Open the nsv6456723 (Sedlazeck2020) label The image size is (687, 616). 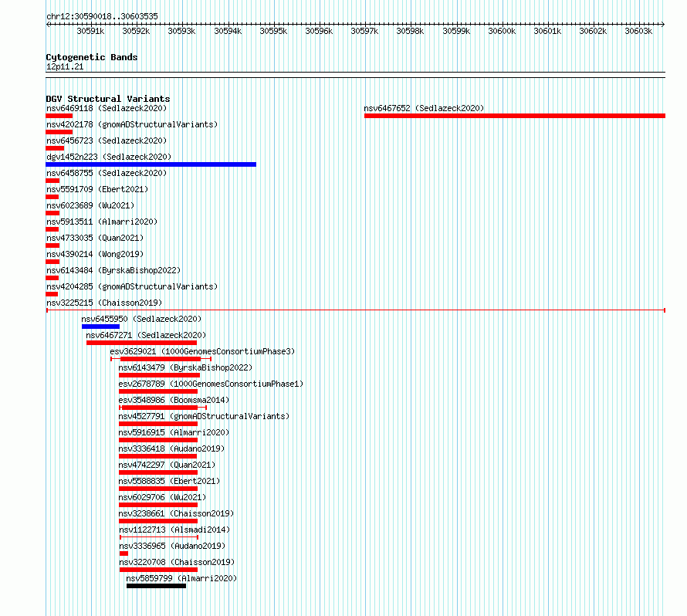pyautogui.click(x=107, y=140)
